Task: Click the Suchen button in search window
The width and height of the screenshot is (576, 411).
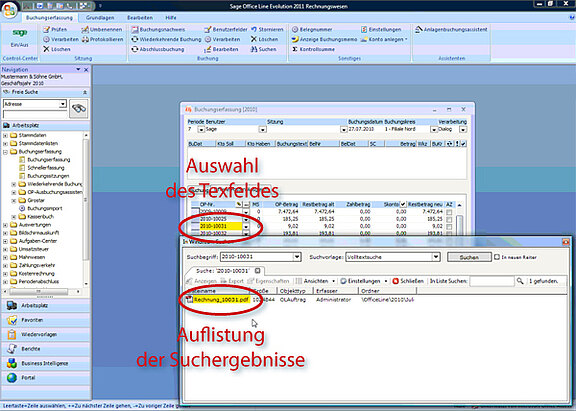Action: tap(469, 257)
